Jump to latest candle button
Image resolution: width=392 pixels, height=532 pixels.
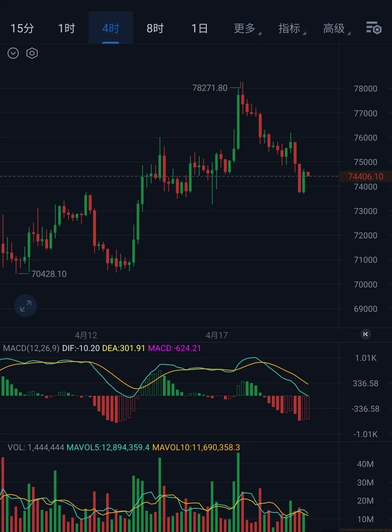365,334
